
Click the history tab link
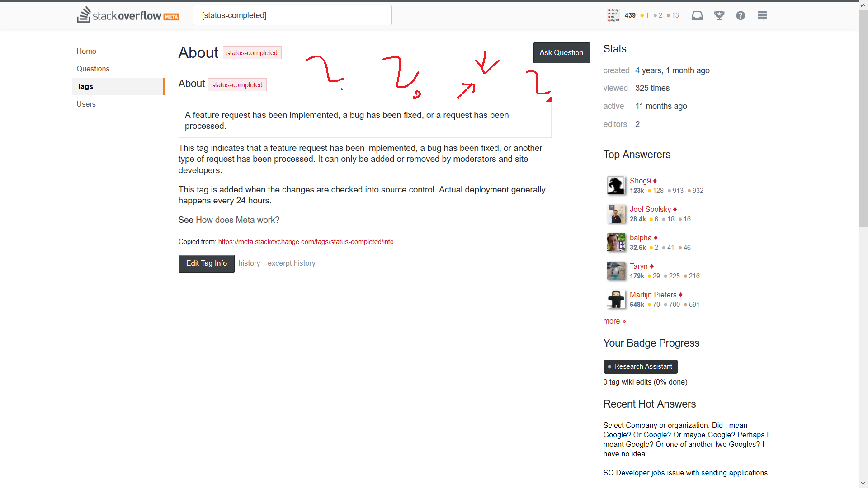tap(249, 263)
